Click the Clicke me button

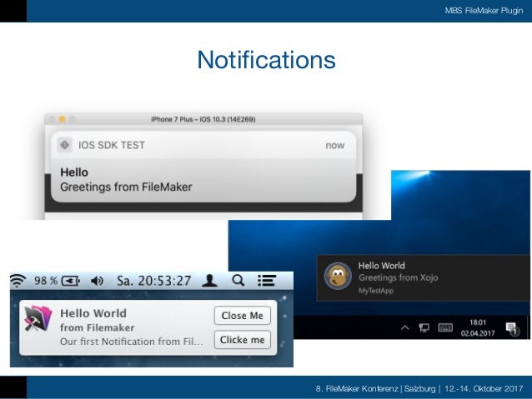tap(243, 340)
